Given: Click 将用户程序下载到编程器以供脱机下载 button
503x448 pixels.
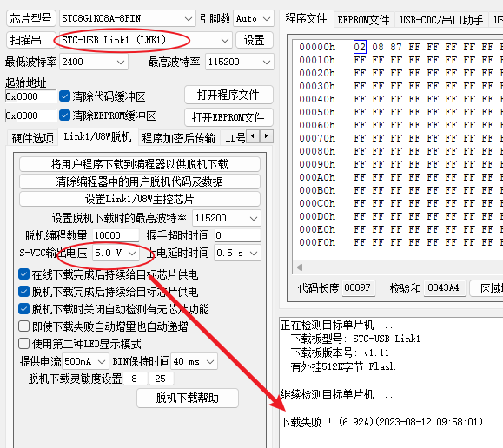Looking at the screenshot, I should click(140, 164).
